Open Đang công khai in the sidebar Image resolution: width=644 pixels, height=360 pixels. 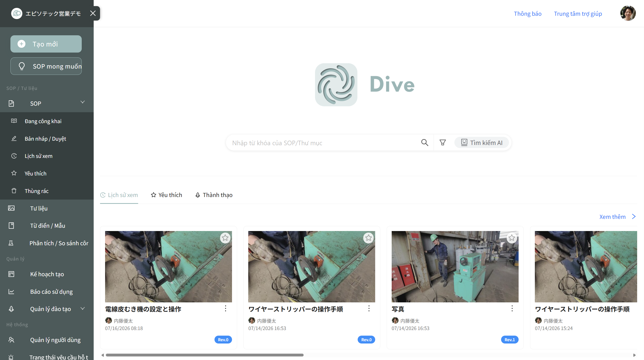47,121
